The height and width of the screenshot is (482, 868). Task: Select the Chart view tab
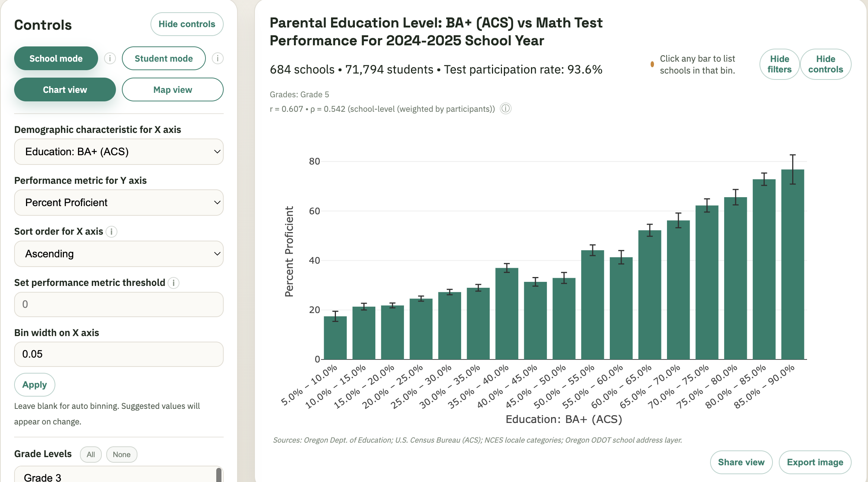pyautogui.click(x=64, y=89)
